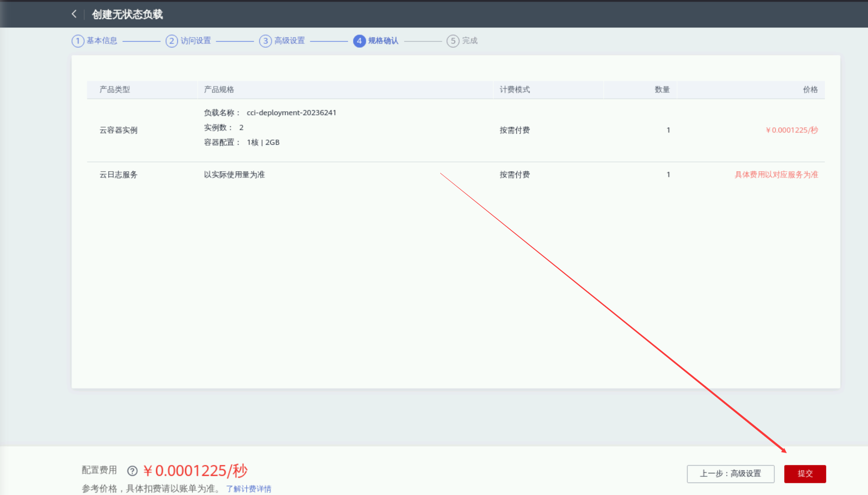Click the 提交 submit button
The image size is (868, 495).
pyautogui.click(x=805, y=474)
